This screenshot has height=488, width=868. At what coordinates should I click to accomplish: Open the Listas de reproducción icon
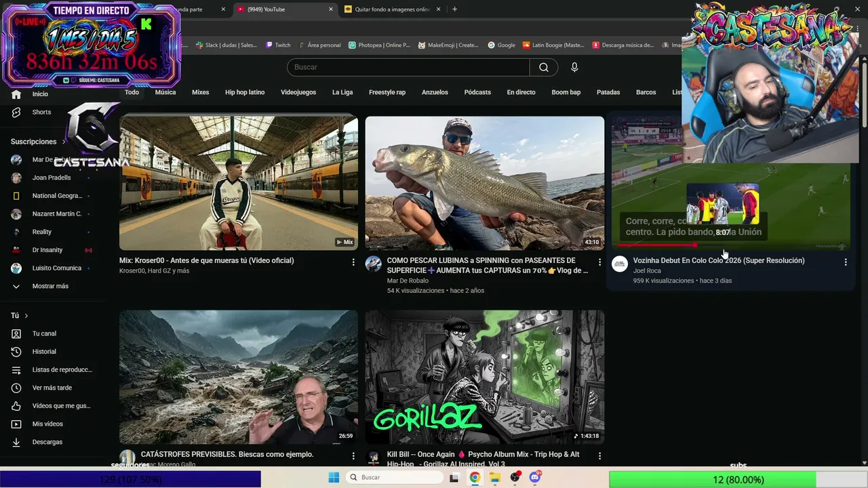point(16,370)
